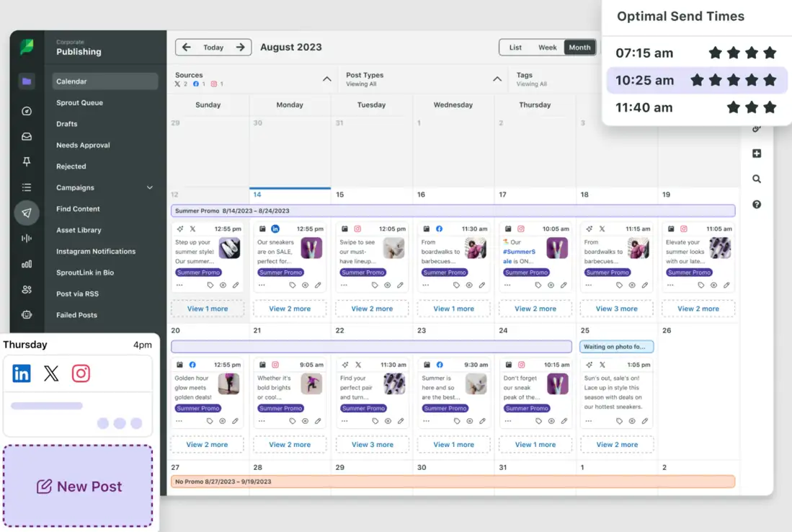The width and height of the screenshot is (792, 532).
Task: Go to previous month with left arrow
Action: tap(187, 47)
